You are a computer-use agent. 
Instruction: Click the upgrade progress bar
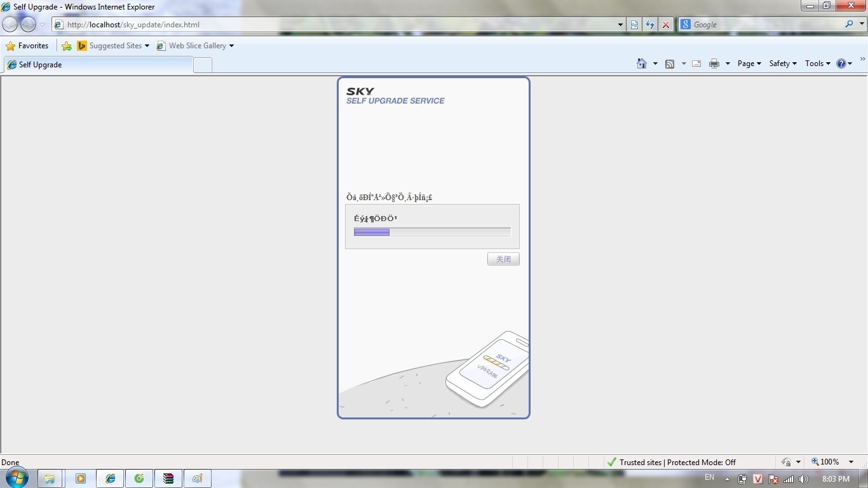point(432,232)
